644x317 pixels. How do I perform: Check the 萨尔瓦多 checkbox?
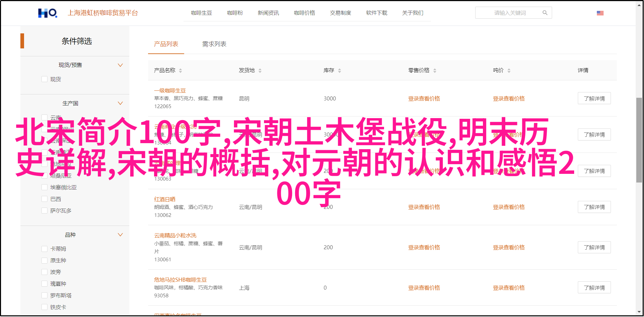tap(44, 211)
